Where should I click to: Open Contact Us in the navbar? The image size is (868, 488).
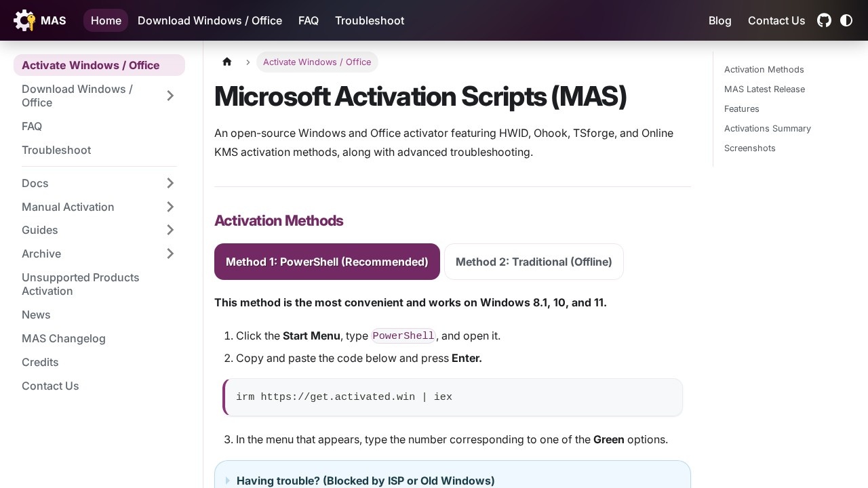776,20
